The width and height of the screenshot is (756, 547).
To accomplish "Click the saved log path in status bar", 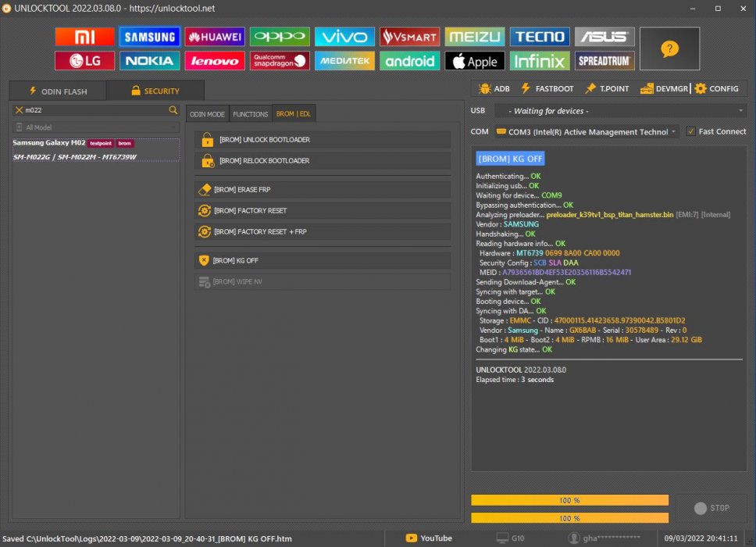I will point(147,538).
